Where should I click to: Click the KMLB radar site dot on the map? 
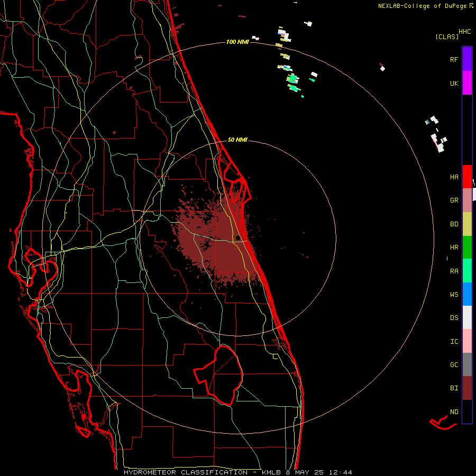238,238
